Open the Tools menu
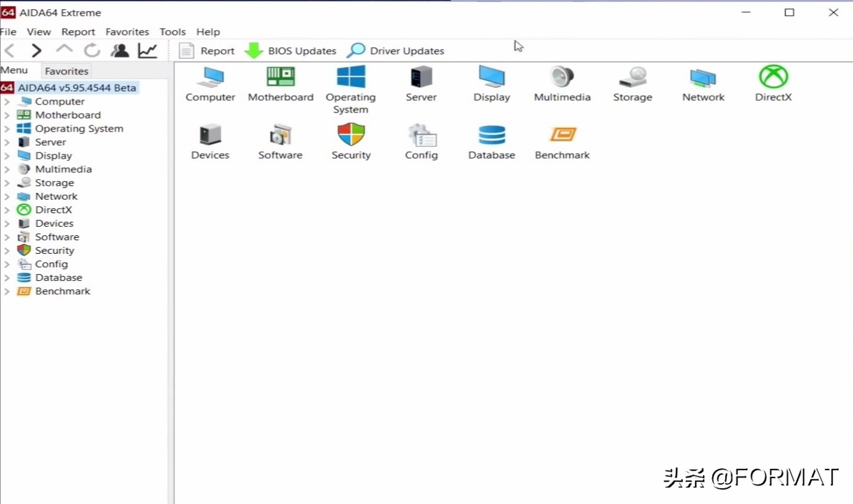The width and height of the screenshot is (853, 504). (172, 32)
